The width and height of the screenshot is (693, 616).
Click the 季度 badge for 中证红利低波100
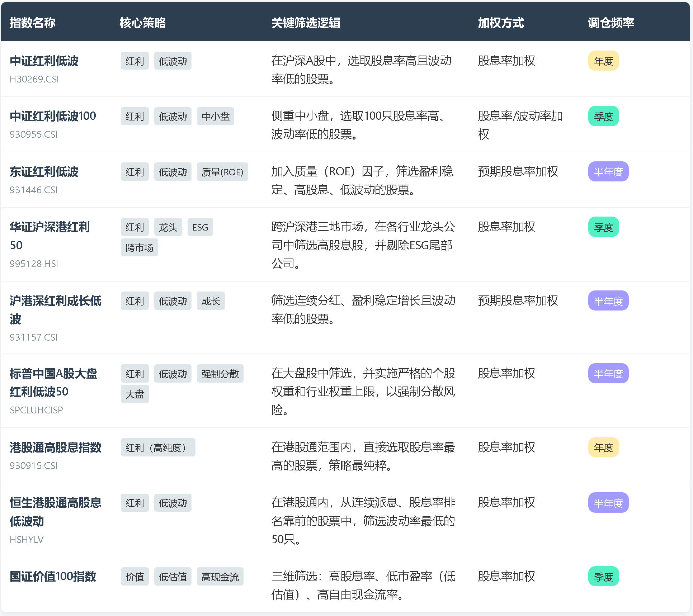[x=603, y=117]
